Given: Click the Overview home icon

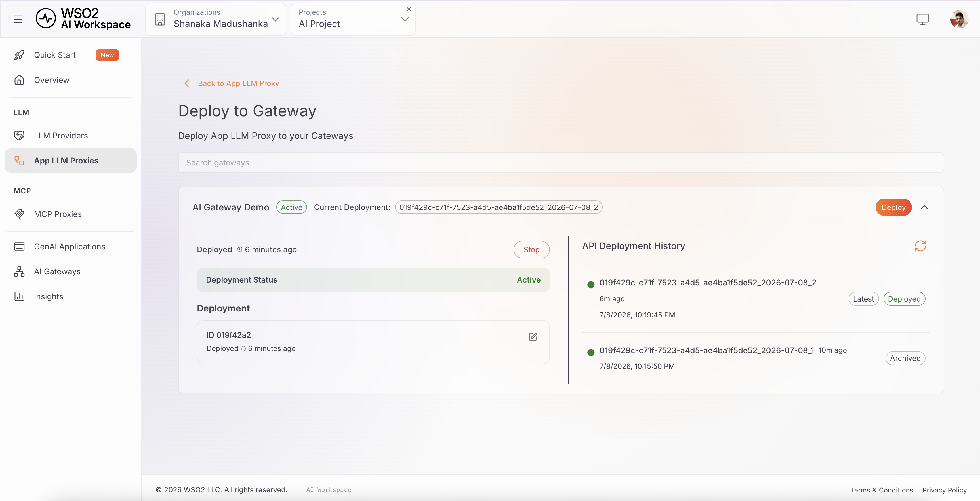Looking at the screenshot, I should pos(19,80).
